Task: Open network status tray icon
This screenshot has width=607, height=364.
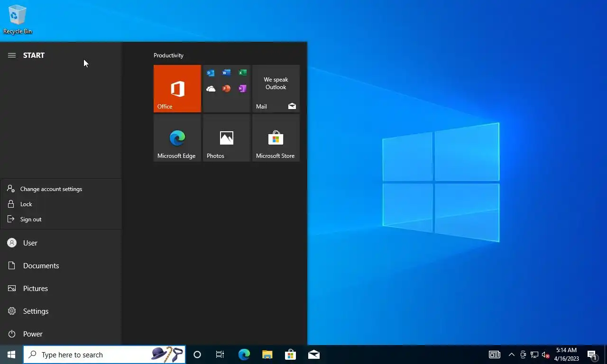Action: (x=534, y=355)
